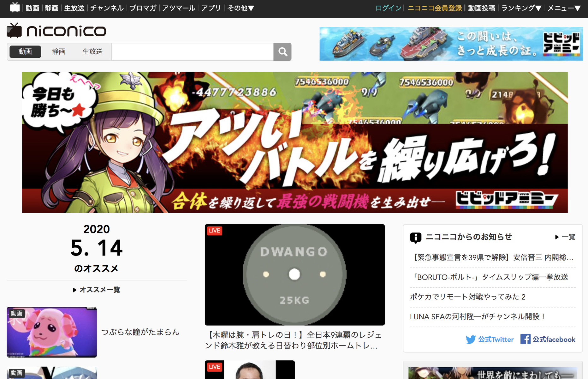Image resolution: width=588 pixels, height=379 pixels.
Task: Click the info icon beside ニコニコからのお知らせ
Action: 416,238
